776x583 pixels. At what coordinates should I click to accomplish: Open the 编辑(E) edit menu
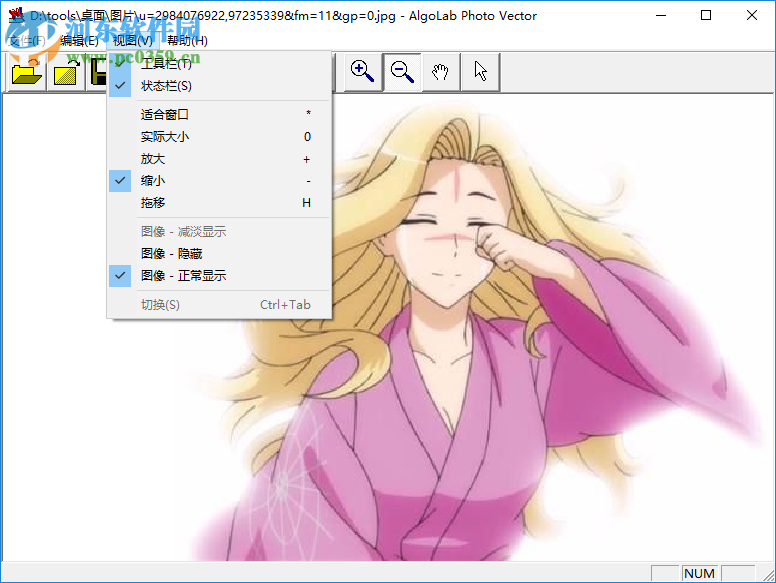pyautogui.click(x=79, y=41)
